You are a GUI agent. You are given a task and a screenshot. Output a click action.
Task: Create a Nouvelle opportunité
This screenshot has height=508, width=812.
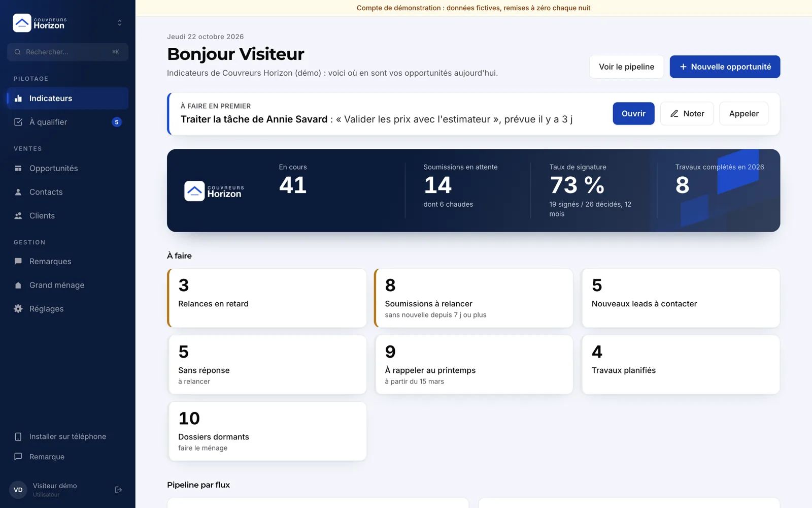pos(725,67)
